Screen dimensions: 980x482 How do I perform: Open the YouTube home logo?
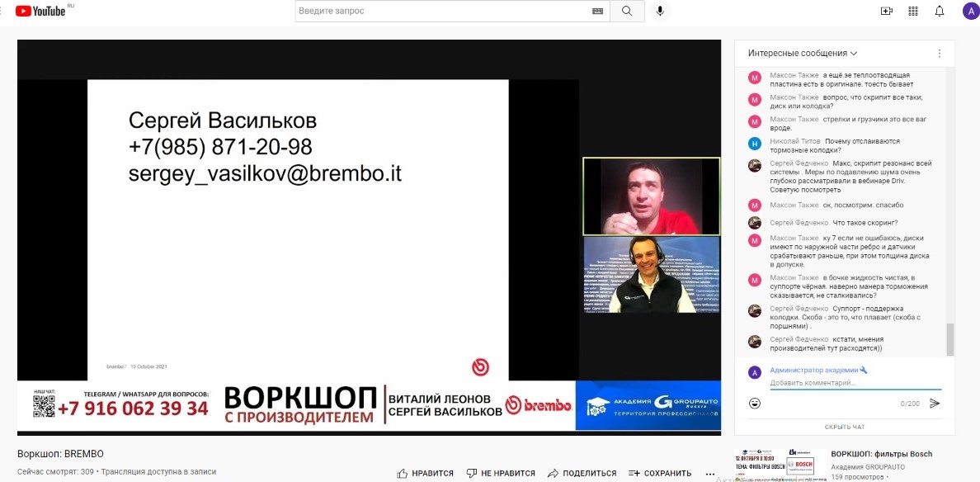(40, 11)
